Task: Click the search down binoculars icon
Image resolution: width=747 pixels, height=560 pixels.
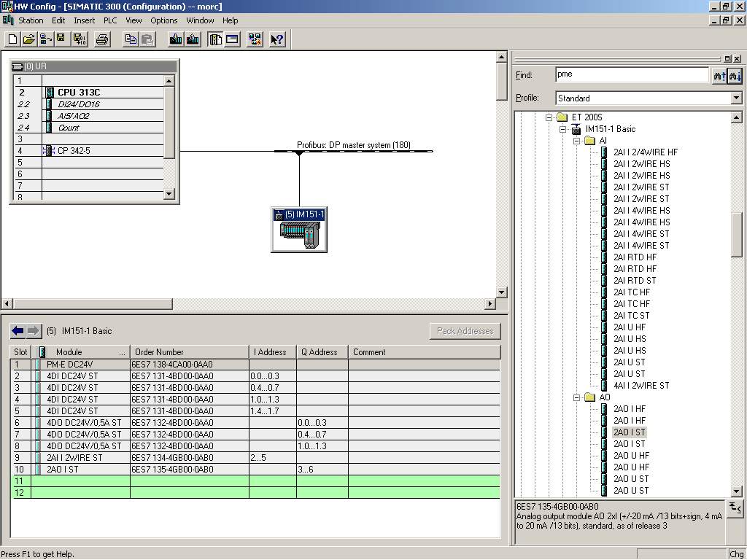Action: pos(735,75)
